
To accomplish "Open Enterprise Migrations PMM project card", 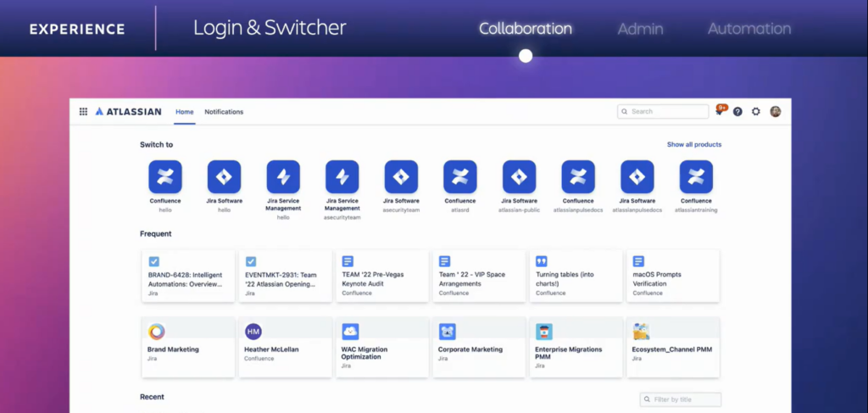I will coord(576,347).
